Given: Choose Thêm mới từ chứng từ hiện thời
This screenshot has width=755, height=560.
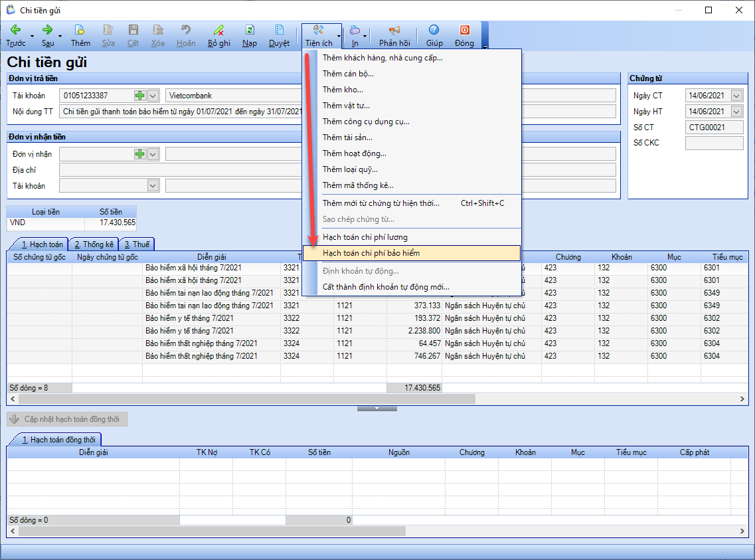Looking at the screenshot, I should coord(381,203).
